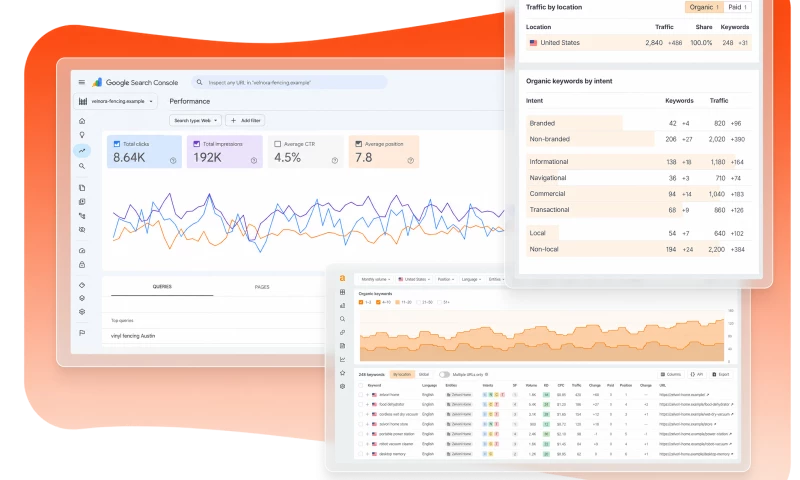Open URL inspection magnifier in Search Console sidebar
This screenshot has height=480, width=800.
point(82,166)
